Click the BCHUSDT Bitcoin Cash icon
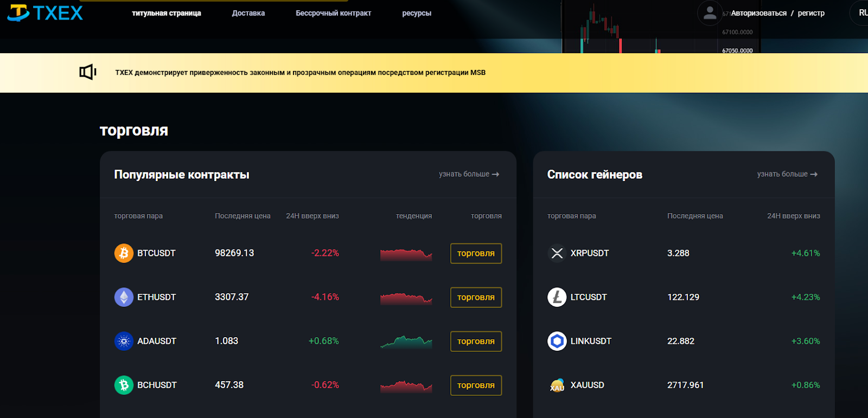 pyautogui.click(x=124, y=385)
